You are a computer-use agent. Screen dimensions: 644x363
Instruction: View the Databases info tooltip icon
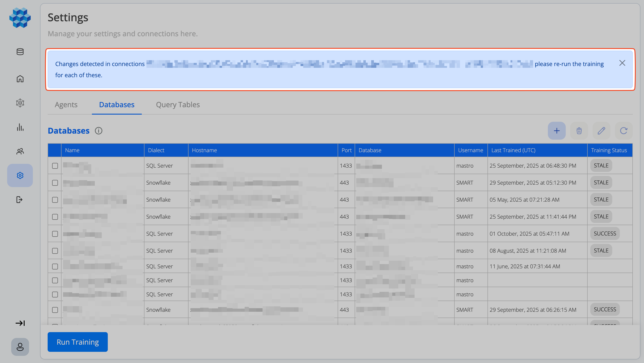point(98,131)
